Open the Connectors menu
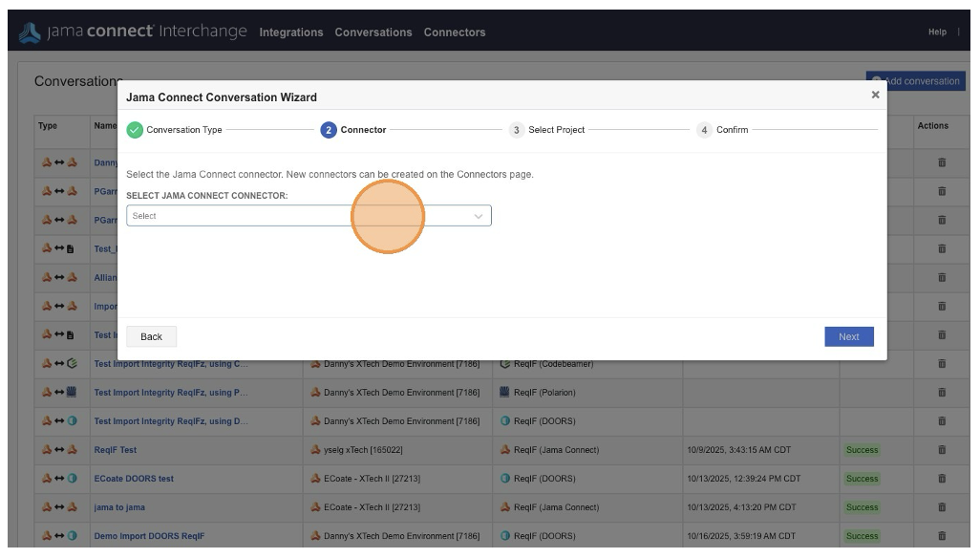This screenshot has width=980, height=558. [x=455, y=32]
